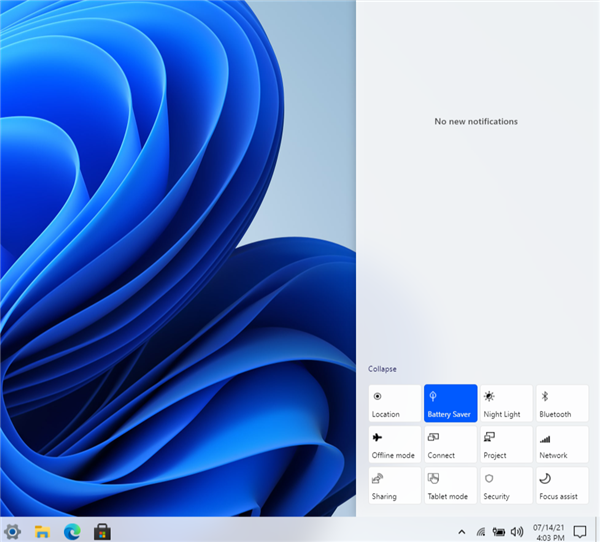Toggle the Location quick action tile

pyautogui.click(x=395, y=403)
